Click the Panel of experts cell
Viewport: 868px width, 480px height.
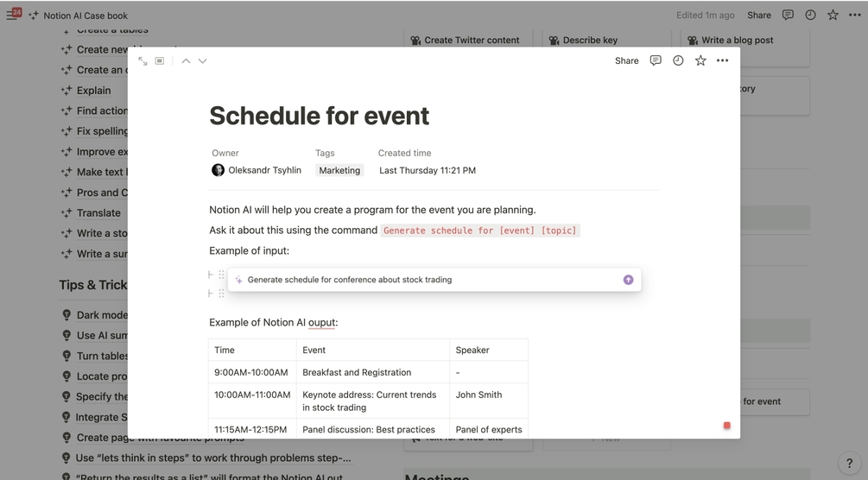[489, 429]
